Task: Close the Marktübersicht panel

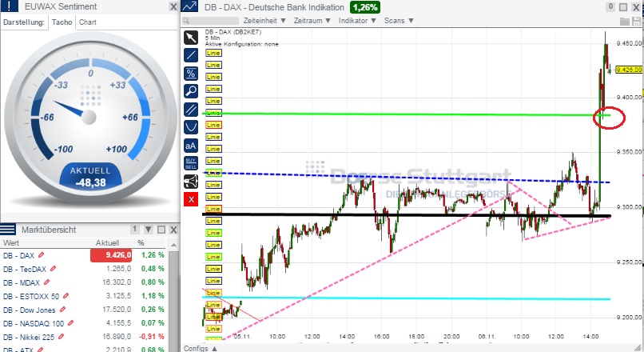Action: (173, 230)
